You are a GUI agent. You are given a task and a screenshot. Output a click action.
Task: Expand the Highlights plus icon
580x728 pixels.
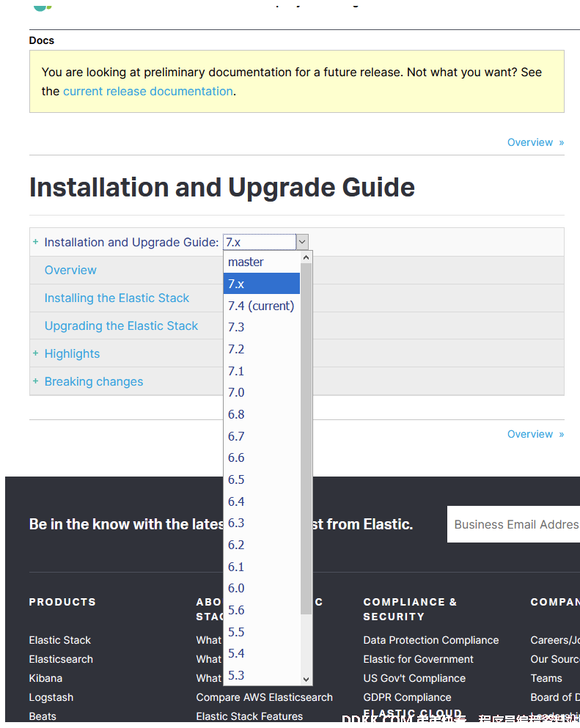point(35,353)
